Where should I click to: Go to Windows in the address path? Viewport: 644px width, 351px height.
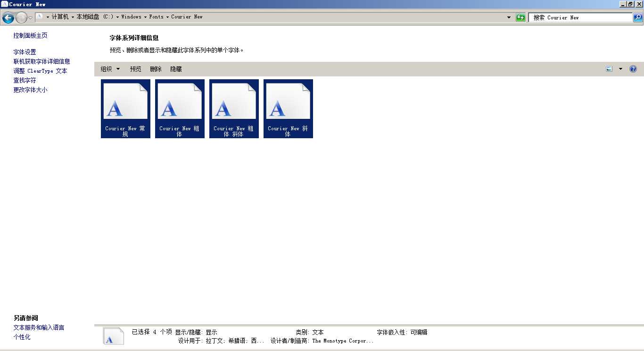point(132,17)
